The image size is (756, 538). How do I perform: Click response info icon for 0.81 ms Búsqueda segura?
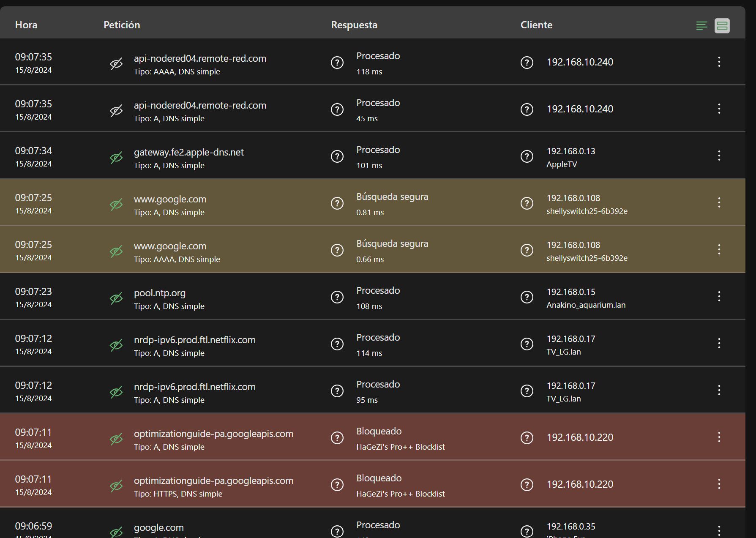(x=337, y=203)
